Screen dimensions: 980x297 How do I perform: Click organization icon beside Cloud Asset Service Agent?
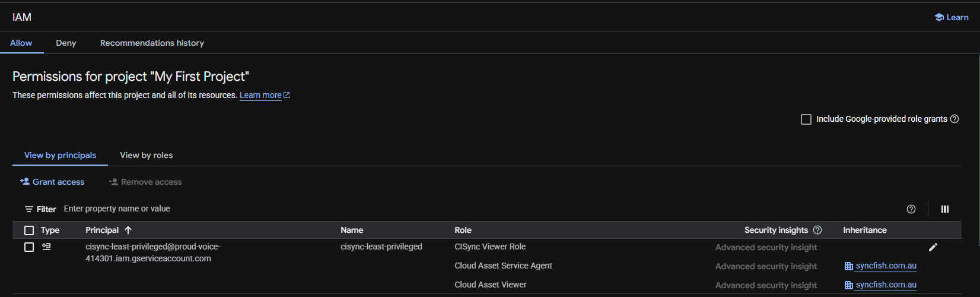point(848,266)
